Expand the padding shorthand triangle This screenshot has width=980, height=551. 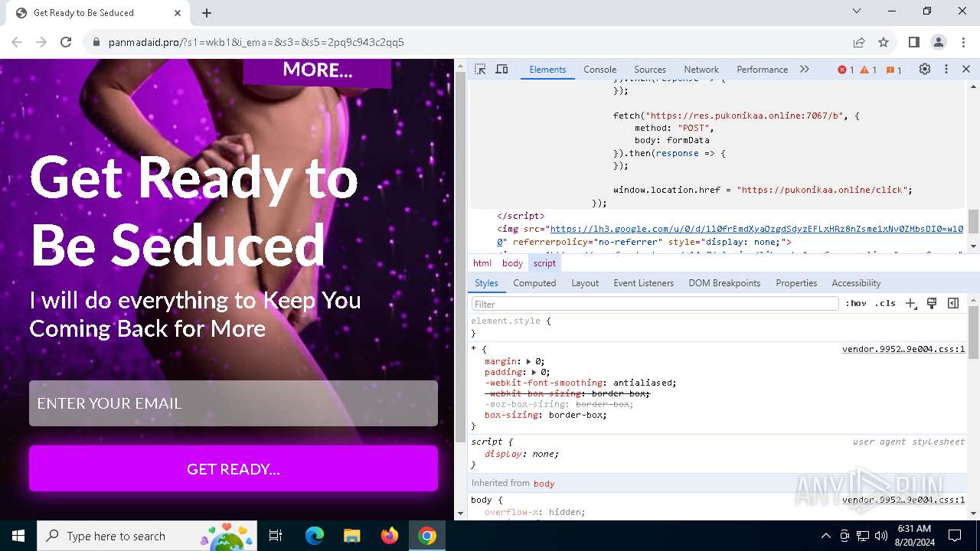(x=534, y=372)
